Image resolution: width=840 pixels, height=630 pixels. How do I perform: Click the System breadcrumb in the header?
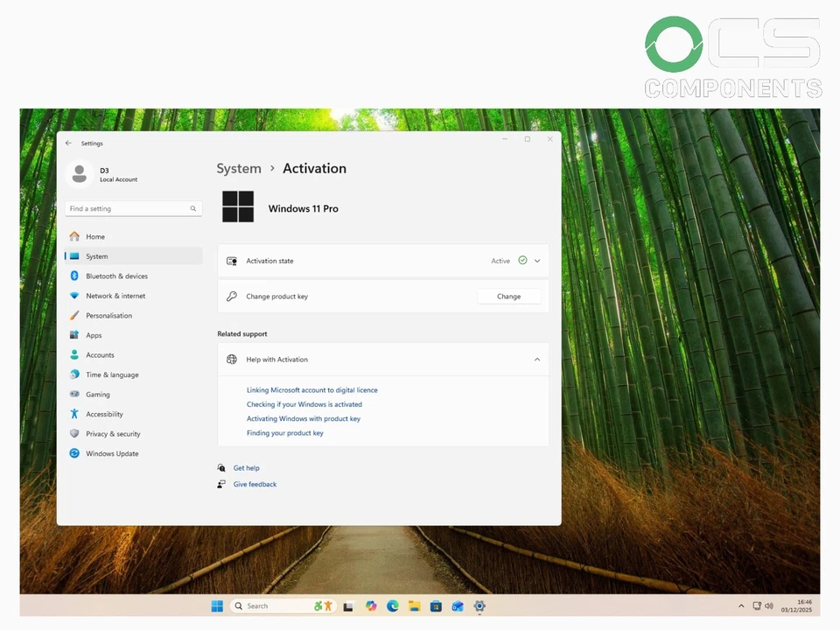point(239,168)
